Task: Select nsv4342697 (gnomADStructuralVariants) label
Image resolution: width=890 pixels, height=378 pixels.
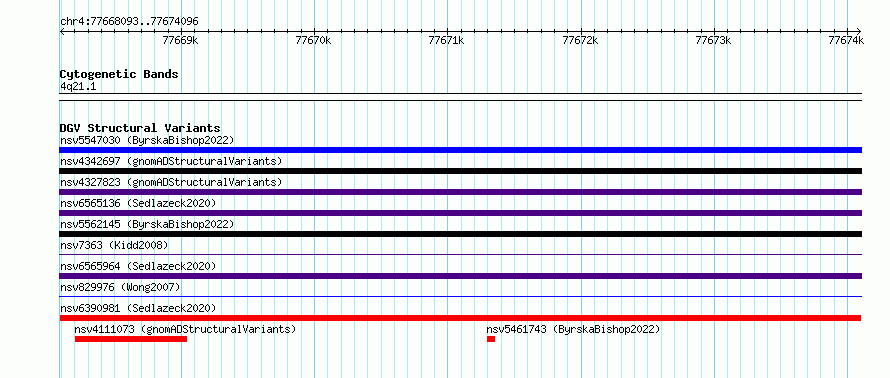Action: click(x=171, y=161)
